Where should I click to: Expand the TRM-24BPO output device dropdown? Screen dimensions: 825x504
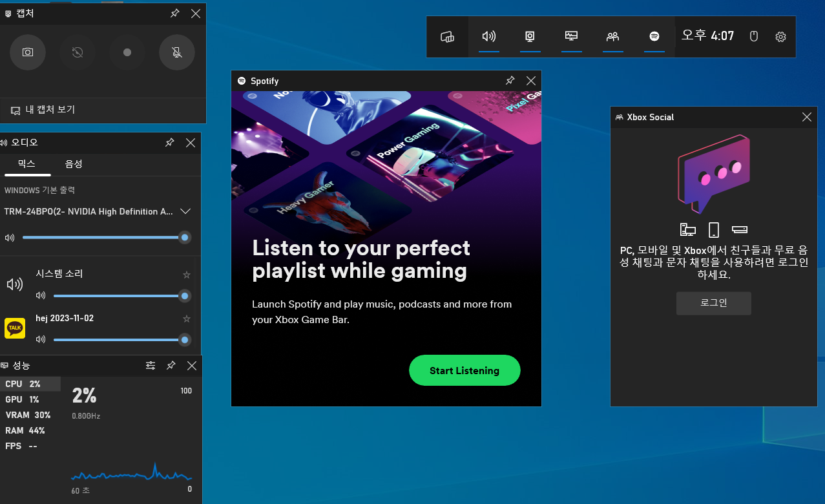[x=185, y=211]
